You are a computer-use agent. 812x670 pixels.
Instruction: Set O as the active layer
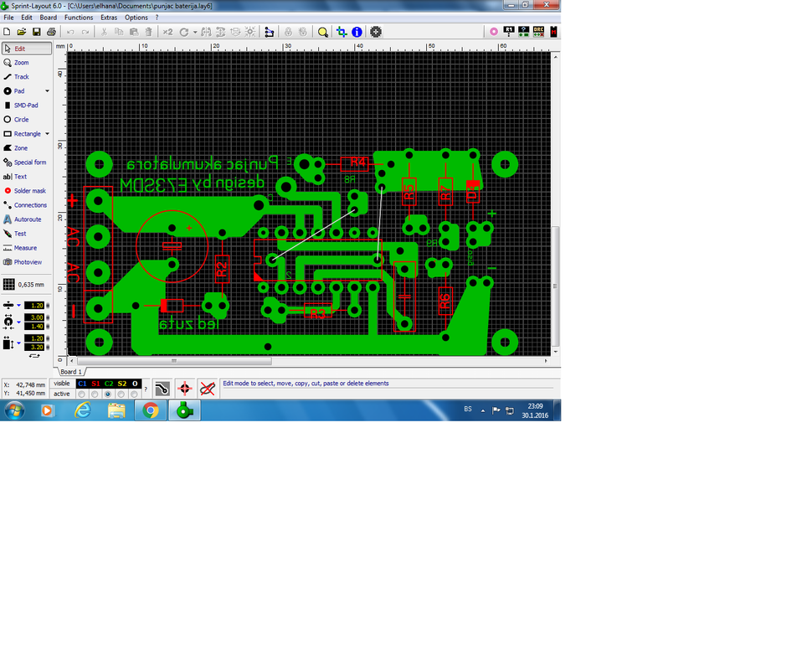134,394
